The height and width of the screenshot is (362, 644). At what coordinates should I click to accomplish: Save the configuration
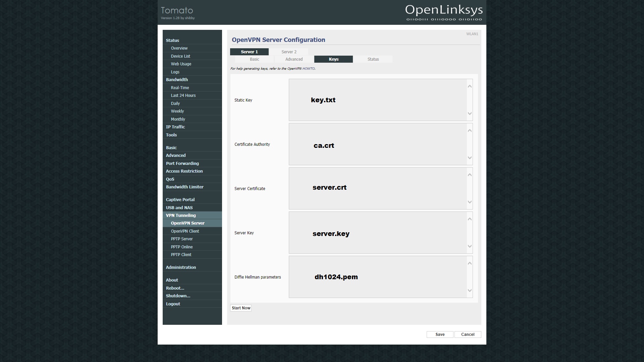pyautogui.click(x=440, y=335)
